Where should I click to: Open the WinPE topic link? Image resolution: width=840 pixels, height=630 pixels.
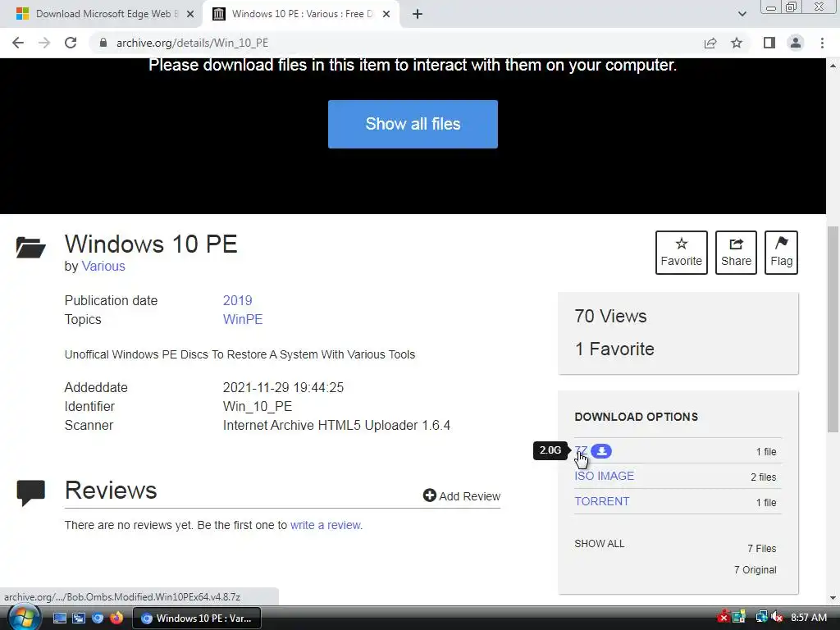pos(243,319)
